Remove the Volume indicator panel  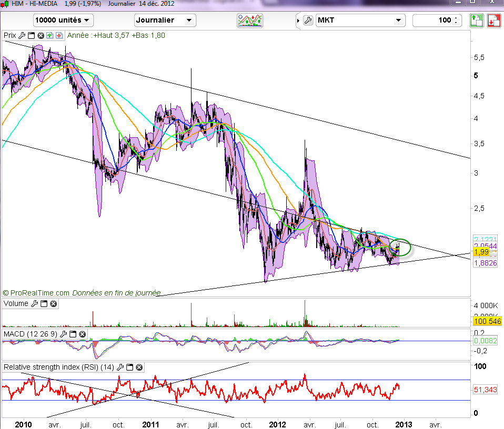tap(53, 304)
